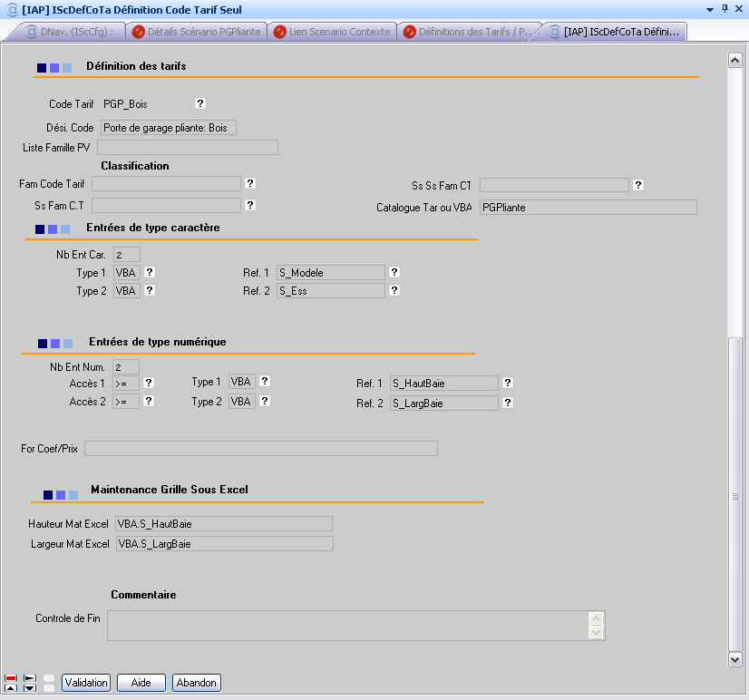The height and width of the screenshot is (700, 749).
Task: Click the help icon next to Type 2 VBA in character entries
Action: click(x=150, y=291)
